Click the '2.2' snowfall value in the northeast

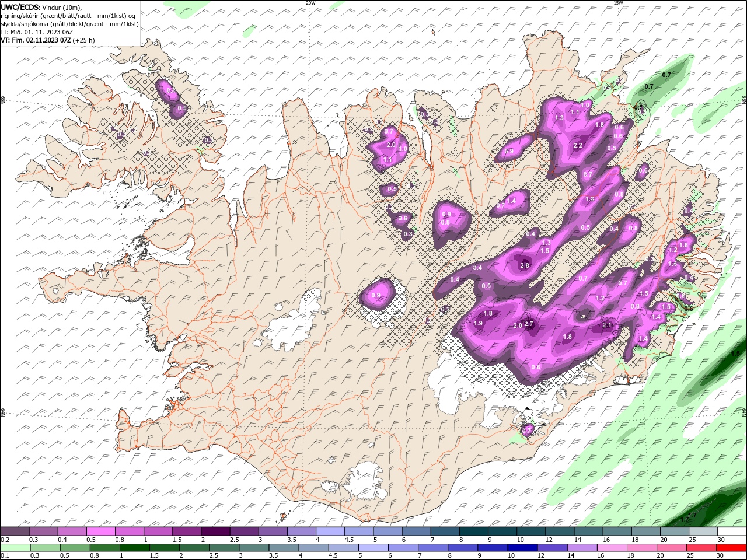pos(578,145)
